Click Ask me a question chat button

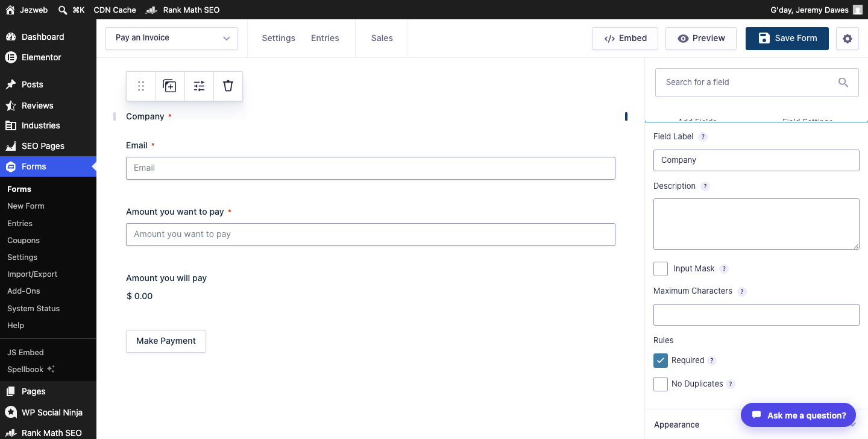point(798,415)
